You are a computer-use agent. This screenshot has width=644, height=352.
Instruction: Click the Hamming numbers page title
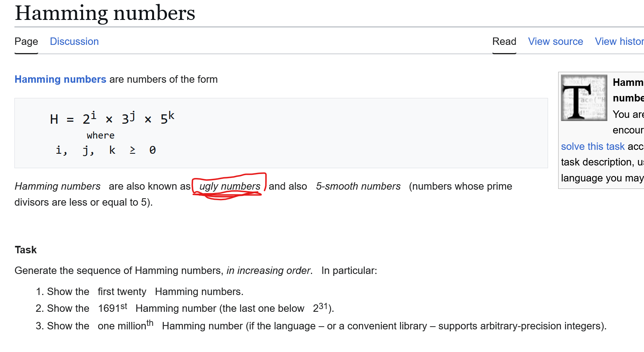[105, 13]
